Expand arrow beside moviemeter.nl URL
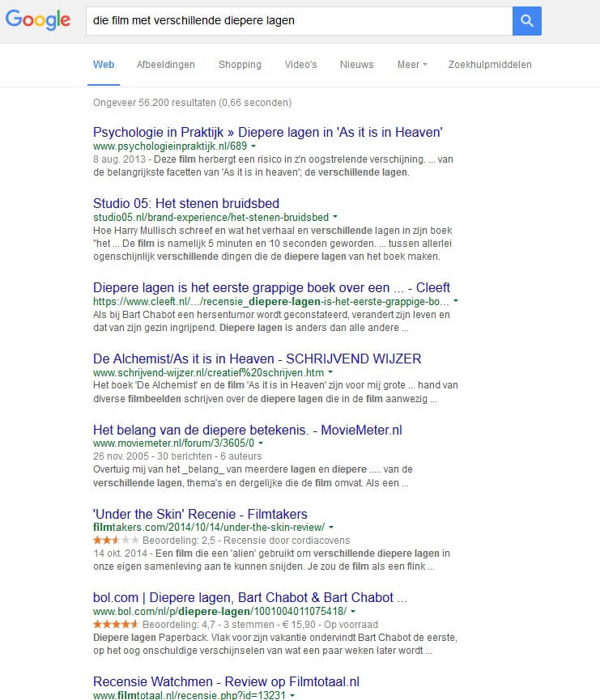The image size is (600, 700). (x=261, y=443)
